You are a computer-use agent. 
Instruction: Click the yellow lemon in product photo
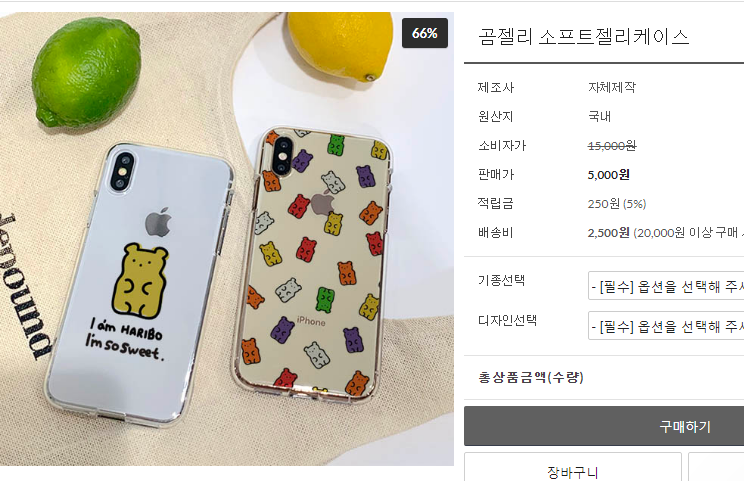tap(341, 45)
